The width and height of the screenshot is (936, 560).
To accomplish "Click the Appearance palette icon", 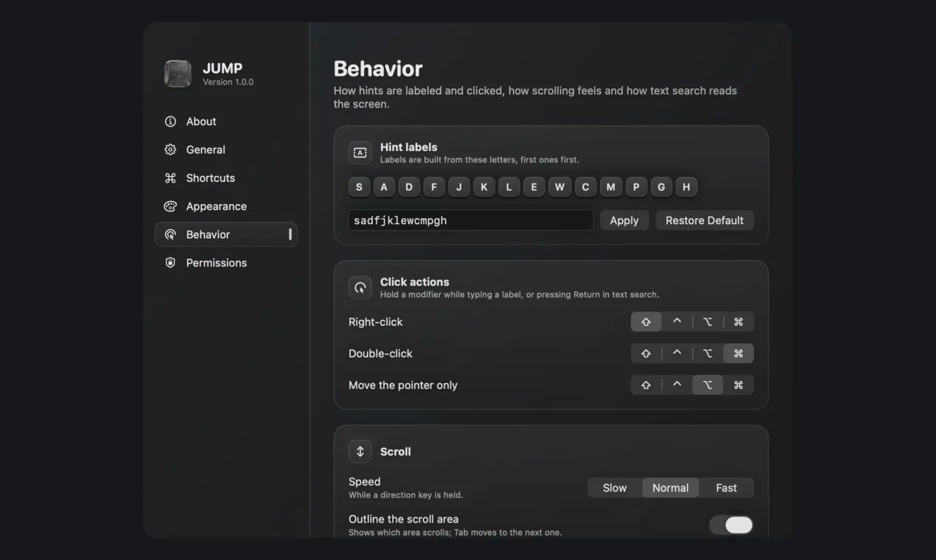I will coord(170,206).
